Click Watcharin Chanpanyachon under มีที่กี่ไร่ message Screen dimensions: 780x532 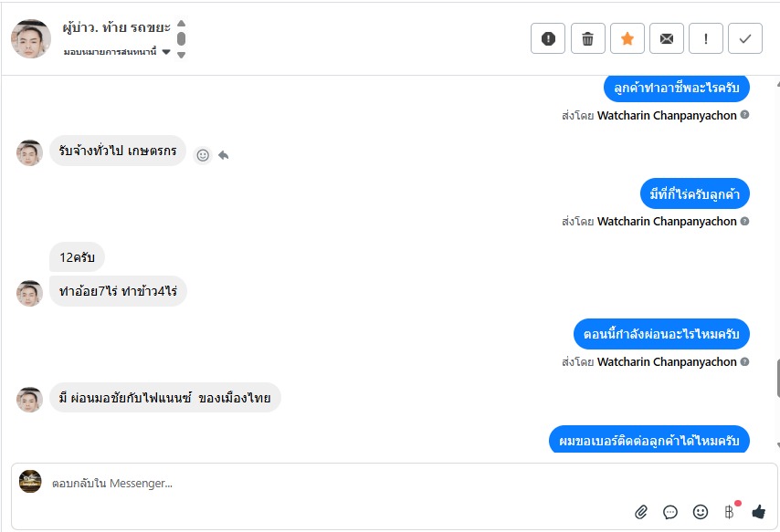coord(667,221)
